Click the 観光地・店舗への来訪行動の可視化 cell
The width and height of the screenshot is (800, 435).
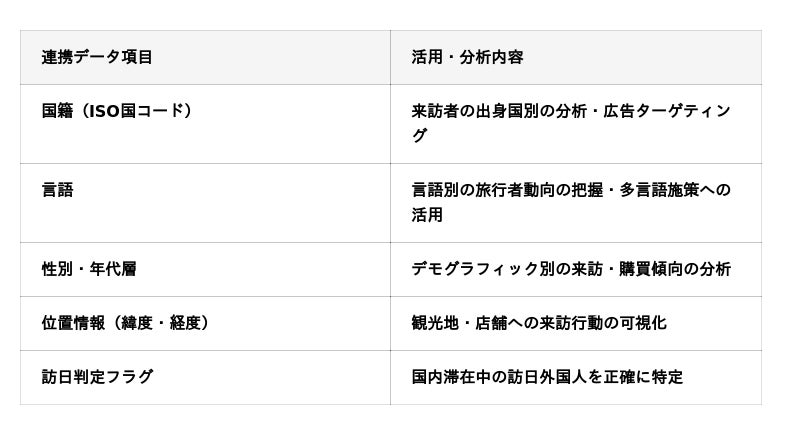(539, 323)
